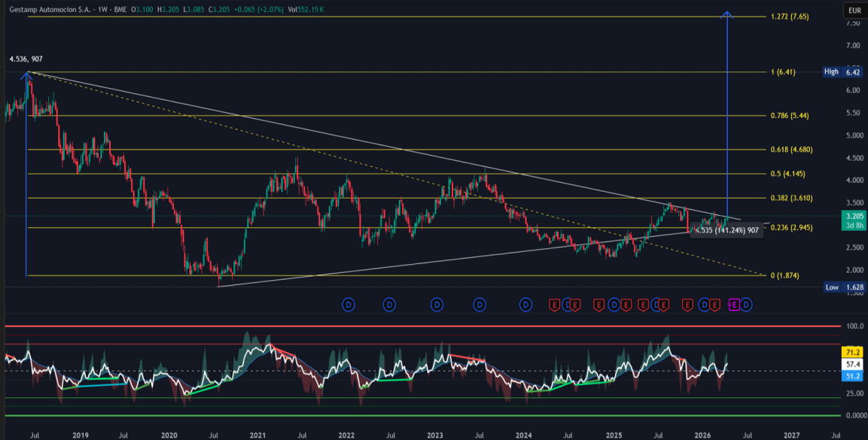Image resolution: width=868 pixels, height=440 pixels.
Task: Select the second dividend D marker from left
Action: 389,305
